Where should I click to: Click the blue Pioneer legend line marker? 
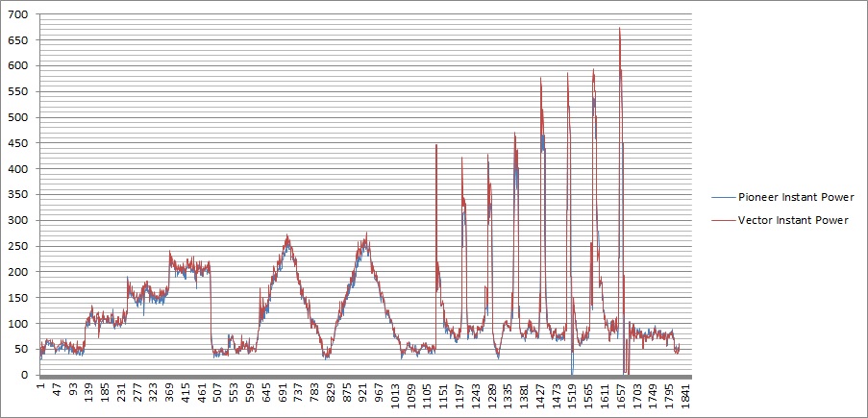pos(723,197)
